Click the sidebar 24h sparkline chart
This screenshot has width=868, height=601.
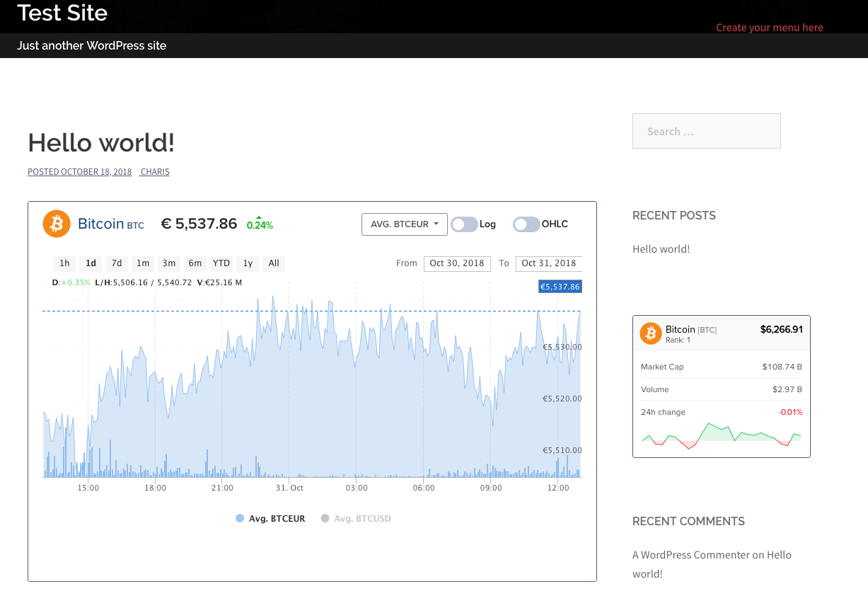[721, 435]
